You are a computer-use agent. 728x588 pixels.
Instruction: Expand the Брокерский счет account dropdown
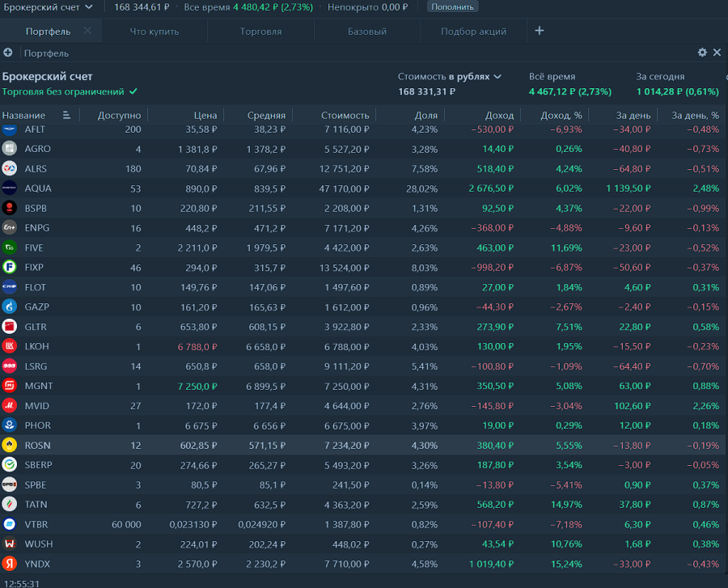coord(49,7)
